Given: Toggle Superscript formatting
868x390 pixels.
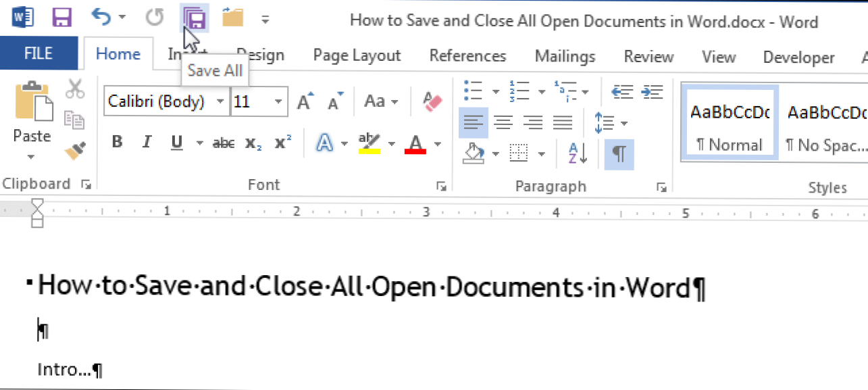Looking at the screenshot, I should click(284, 143).
